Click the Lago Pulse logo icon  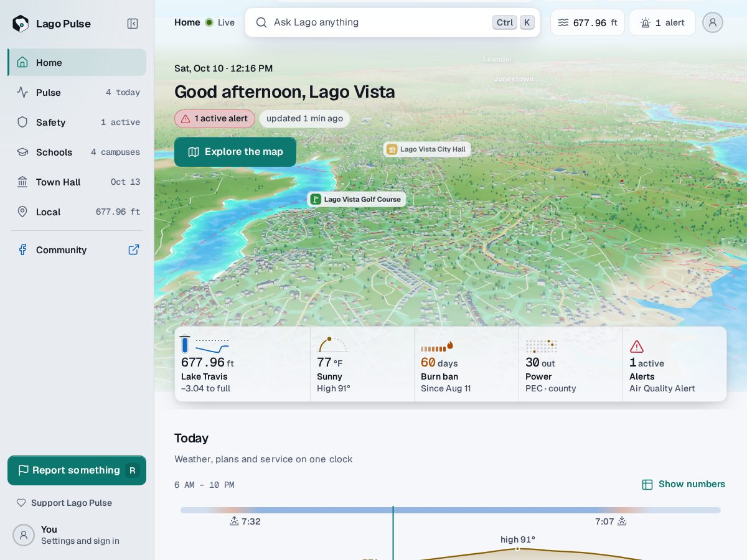point(21,24)
